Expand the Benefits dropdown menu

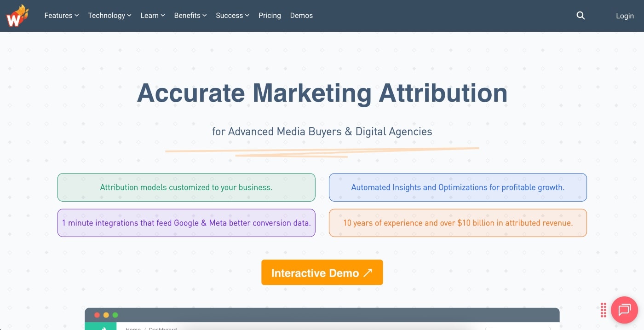tap(190, 16)
